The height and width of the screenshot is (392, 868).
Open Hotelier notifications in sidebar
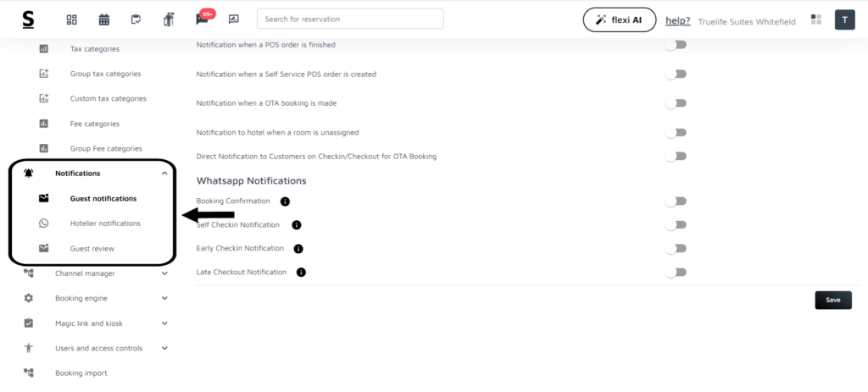point(105,224)
